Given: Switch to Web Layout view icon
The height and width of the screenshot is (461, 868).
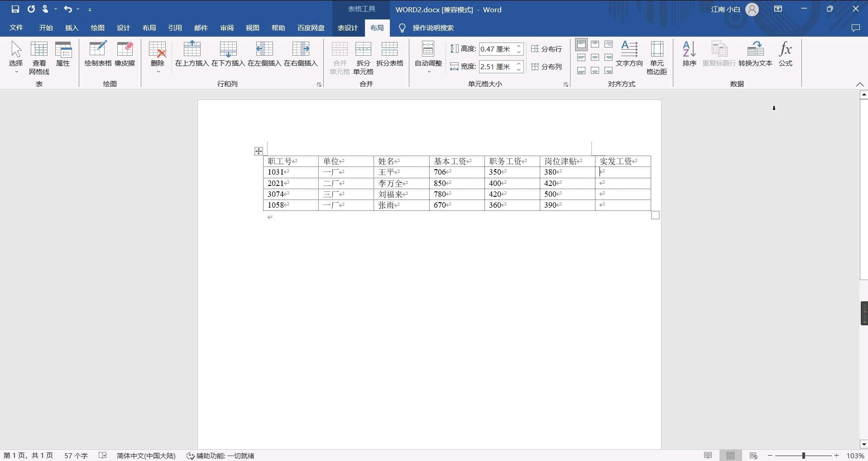Looking at the screenshot, I should point(753,456).
